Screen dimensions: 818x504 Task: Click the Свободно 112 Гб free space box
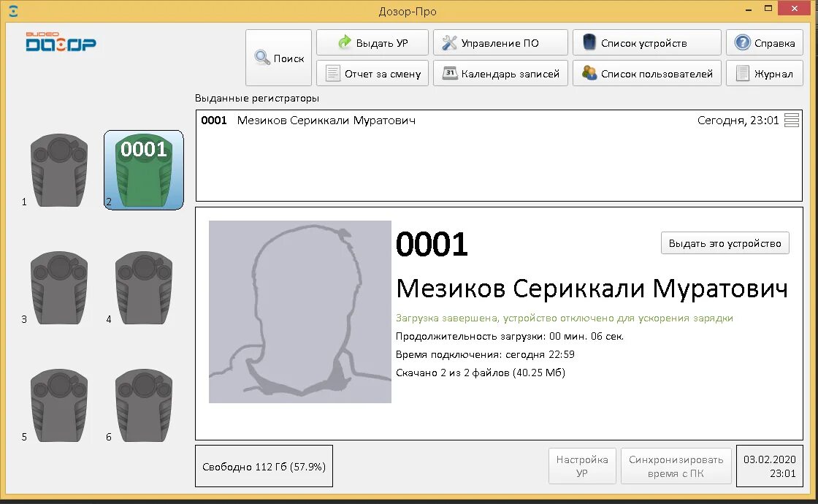(x=264, y=466)
